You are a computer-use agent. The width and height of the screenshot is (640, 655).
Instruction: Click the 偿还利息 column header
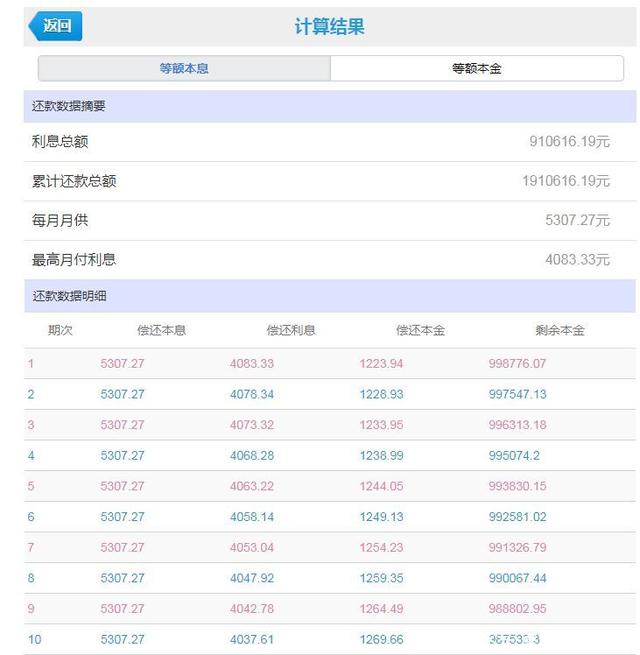[291, 330]
